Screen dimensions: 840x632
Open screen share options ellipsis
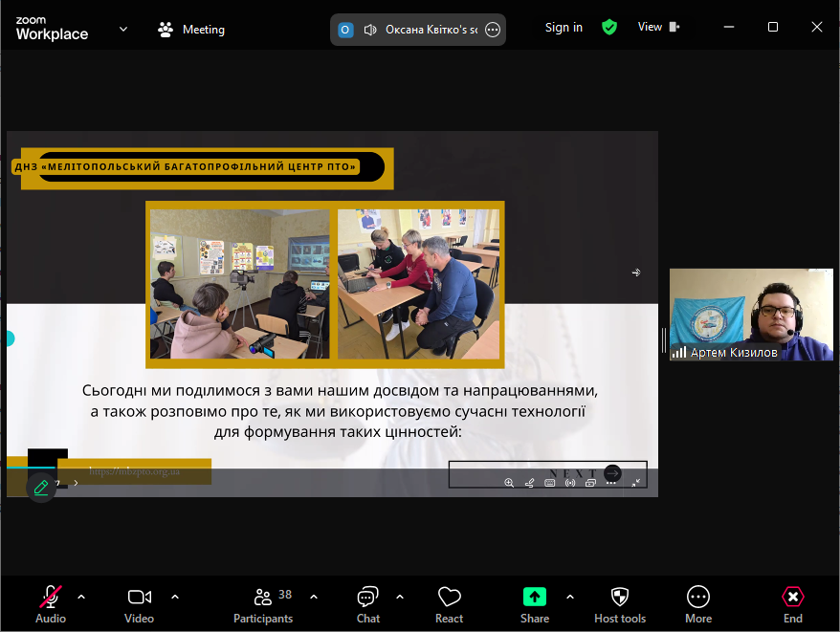point(493,30)
